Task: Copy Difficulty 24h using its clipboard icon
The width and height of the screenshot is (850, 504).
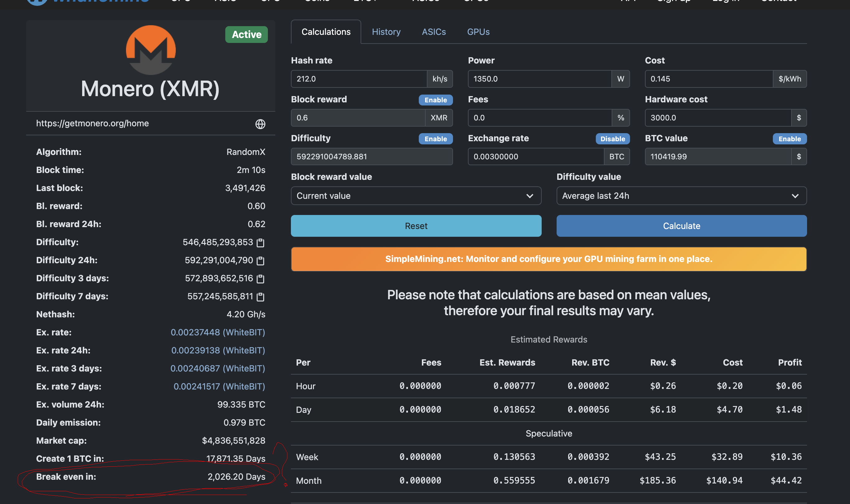Action: coord(260,260)
